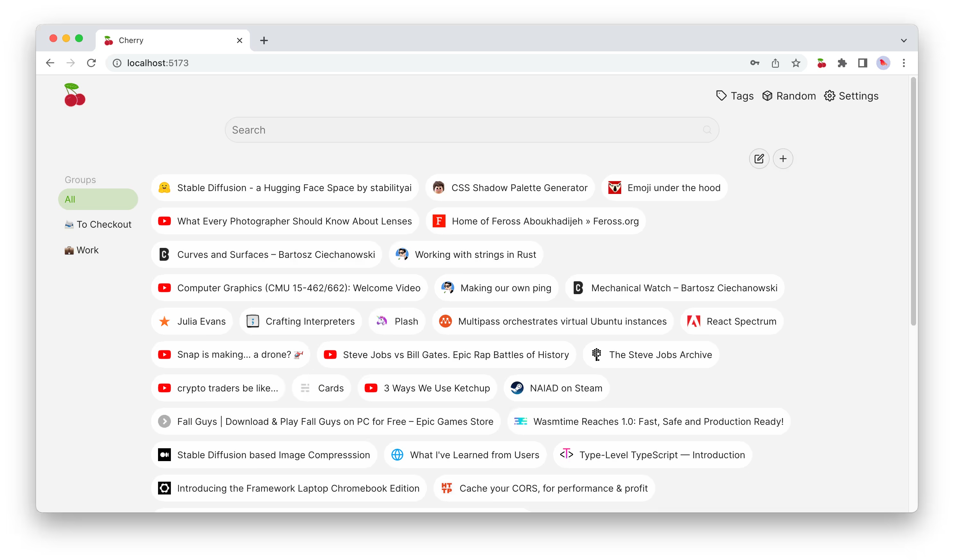The width and height of the screenshot is (954, 560).
Task: Click the magnifier icon in the search bar
Action: pos(707,129)
